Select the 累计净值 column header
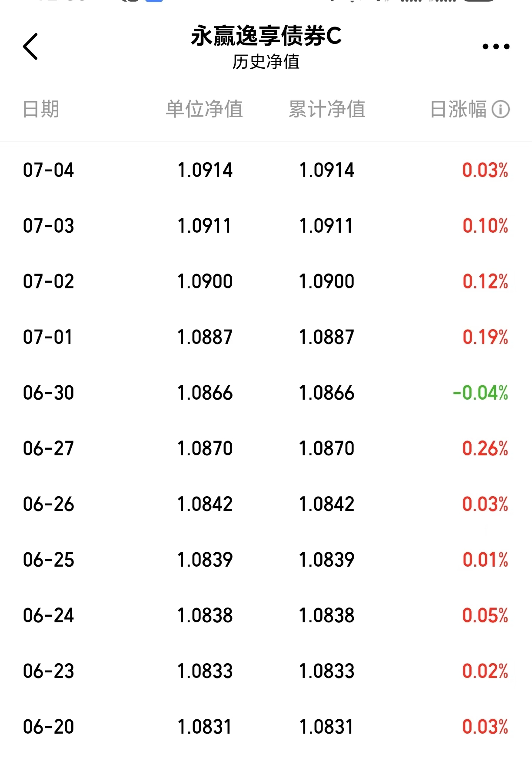This screenshot has width=532, height=758. (327, 109)
